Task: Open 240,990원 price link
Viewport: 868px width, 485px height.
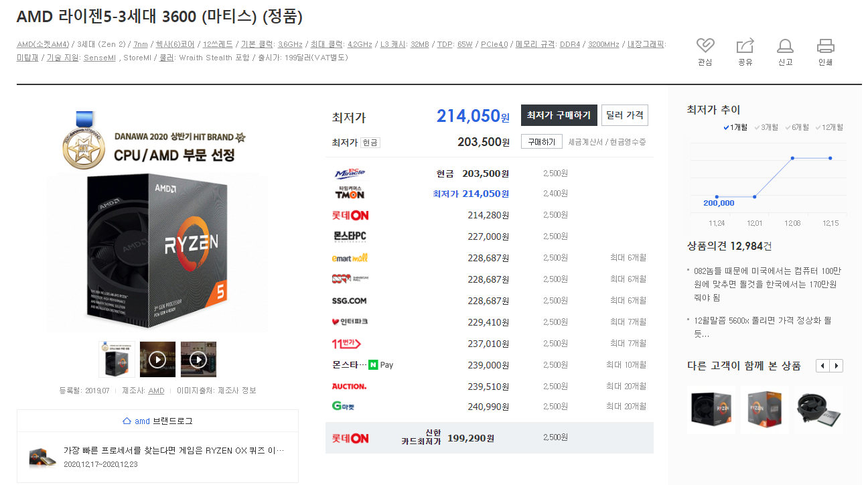Action: coord(488,407)
